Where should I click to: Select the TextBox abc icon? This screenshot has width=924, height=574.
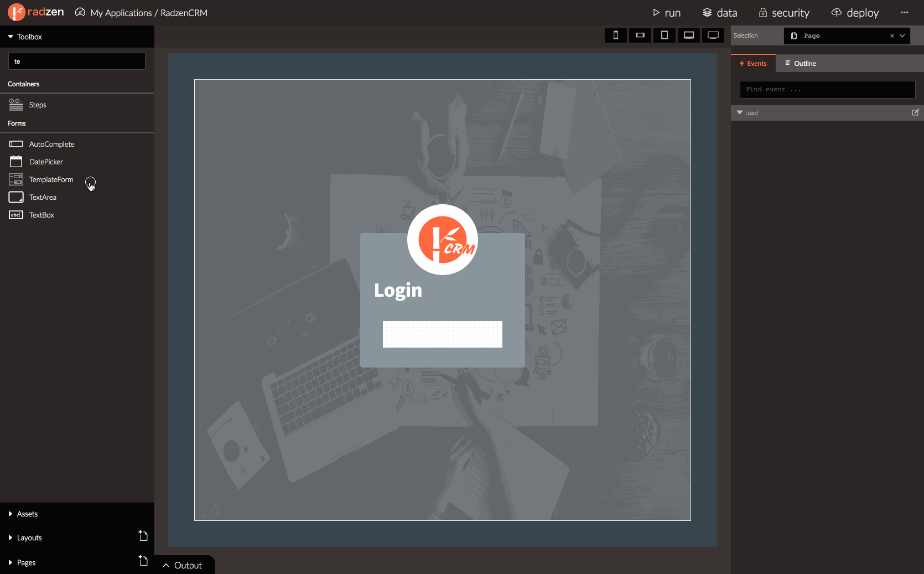pos(16,215)
